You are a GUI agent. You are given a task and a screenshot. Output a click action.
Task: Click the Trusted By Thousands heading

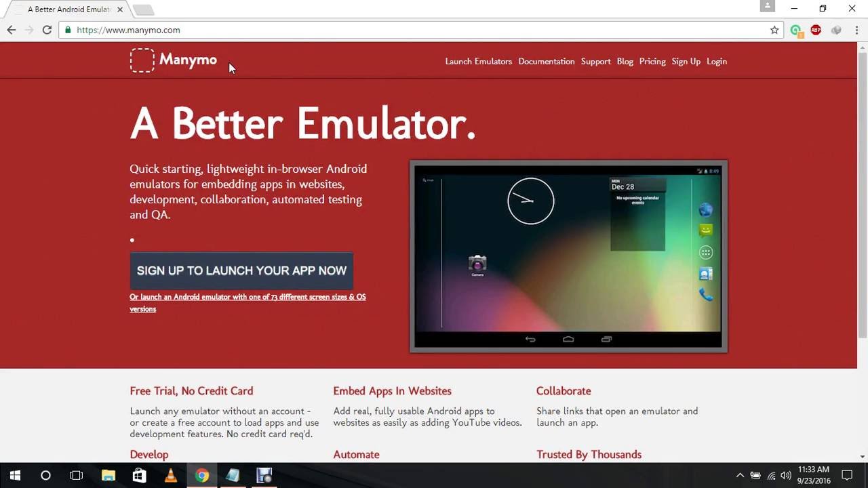click(589, 455)
